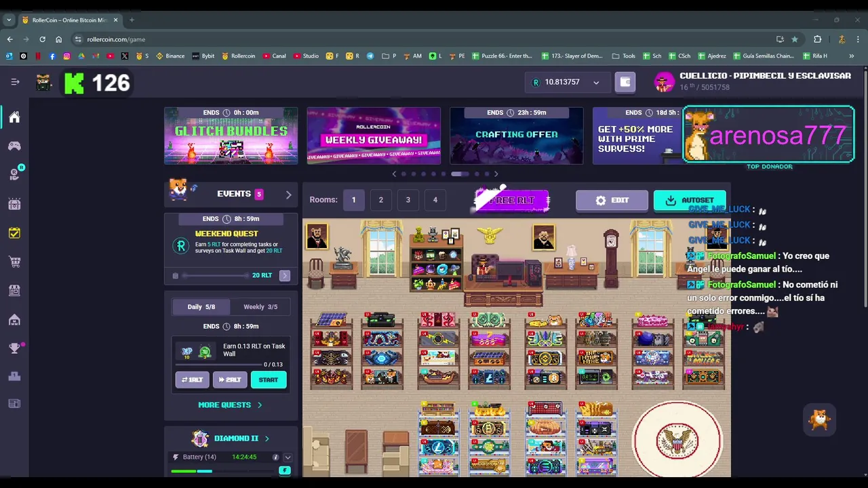Open the Chrome tab search dropdown
This screenshot has height=488, width=868.
(9, 20)
